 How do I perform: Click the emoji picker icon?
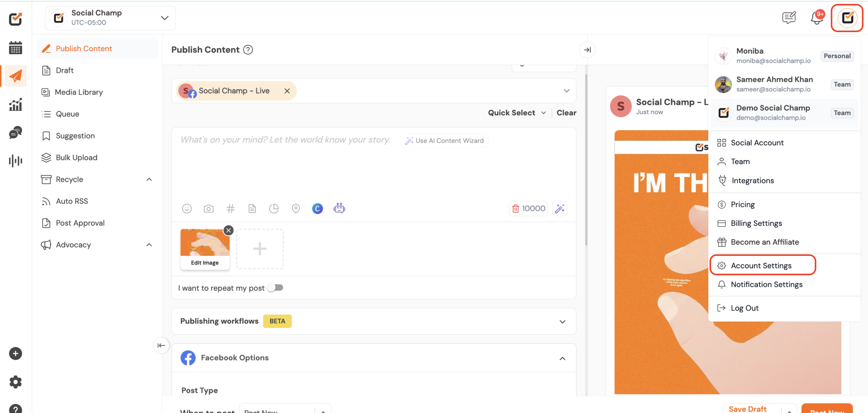coord(187,208)
